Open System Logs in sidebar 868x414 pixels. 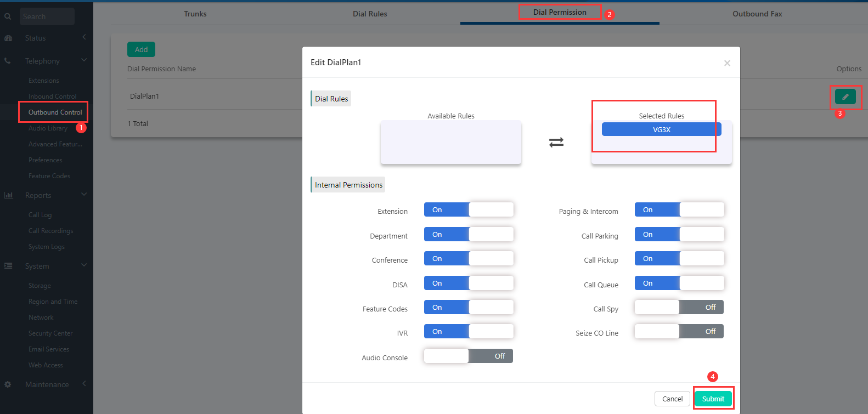(x=47, y=247)
